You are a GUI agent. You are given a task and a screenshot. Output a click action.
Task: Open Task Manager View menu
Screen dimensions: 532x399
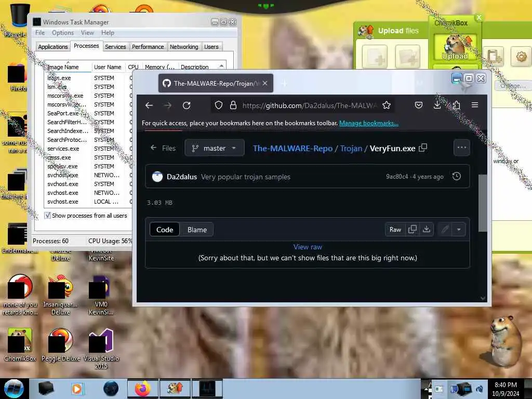pos(87,33)
